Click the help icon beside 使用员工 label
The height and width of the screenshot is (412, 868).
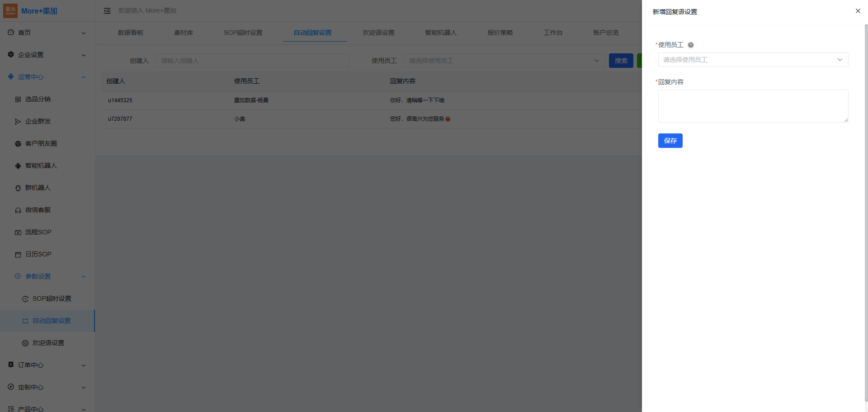tap(691, 45)
